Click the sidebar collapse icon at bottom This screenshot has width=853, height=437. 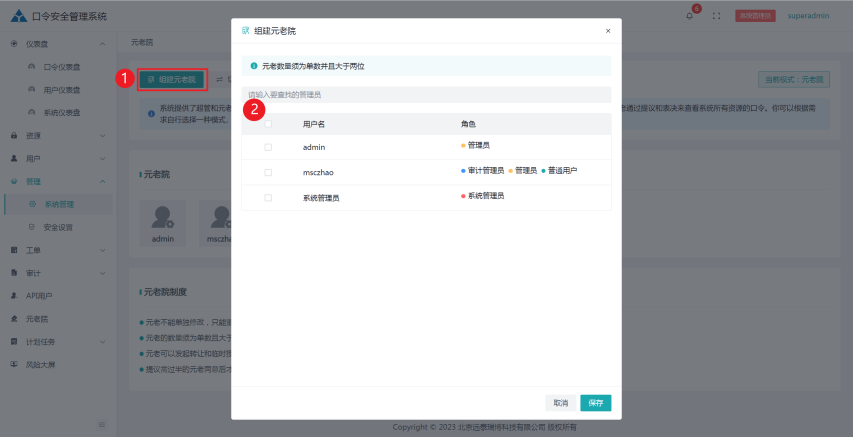pyautogui.click(x=101, y=425)
